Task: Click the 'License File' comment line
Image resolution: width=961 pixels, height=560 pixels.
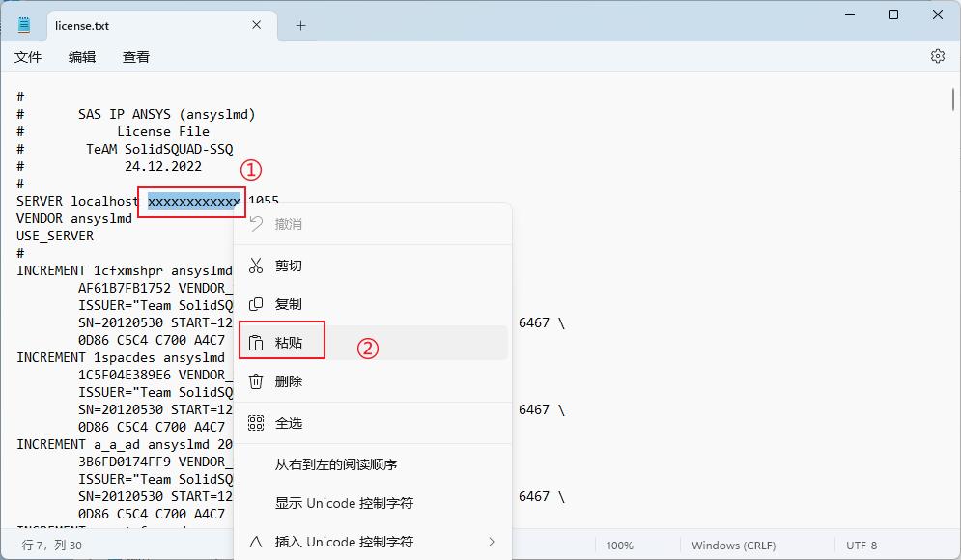Action: pos(163,131)
